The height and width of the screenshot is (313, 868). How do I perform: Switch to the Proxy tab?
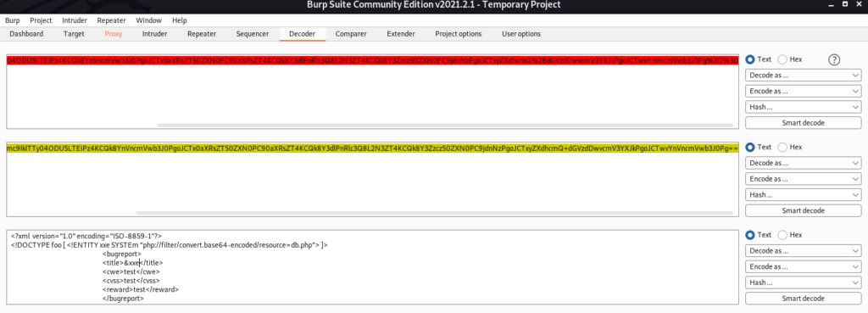tap(114, 34)
